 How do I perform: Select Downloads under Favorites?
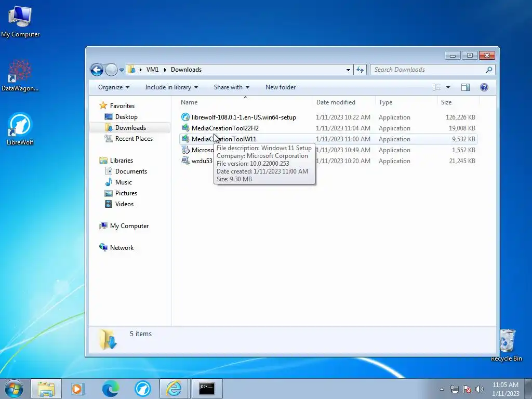[x=130, y=128]
